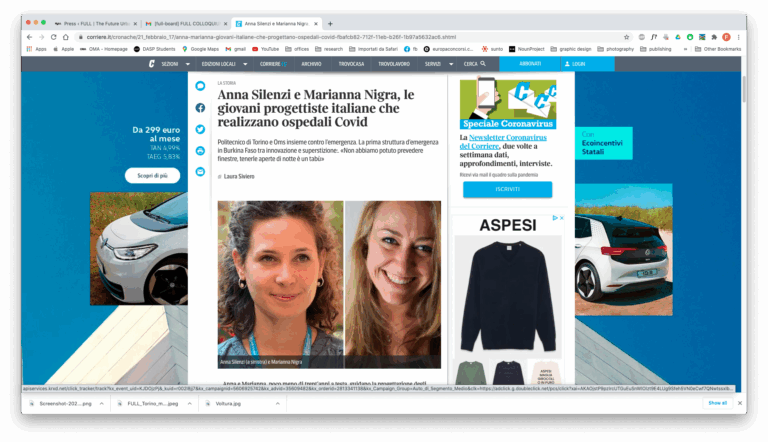Image resolution: width=768 pixels, height=442 pixels.
Task: Click the Corriere logo in the navbar
Action: (x=151, y=63)
